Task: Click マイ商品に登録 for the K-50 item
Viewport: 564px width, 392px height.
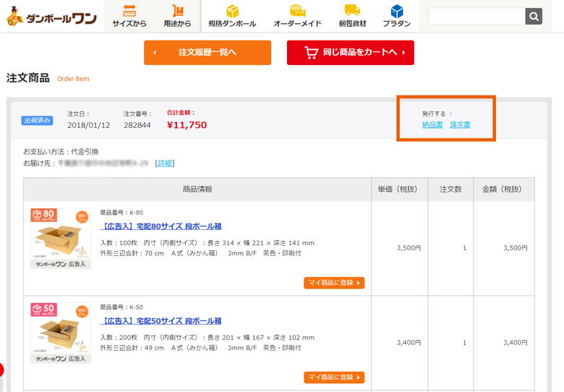Action: pos(334,378)
